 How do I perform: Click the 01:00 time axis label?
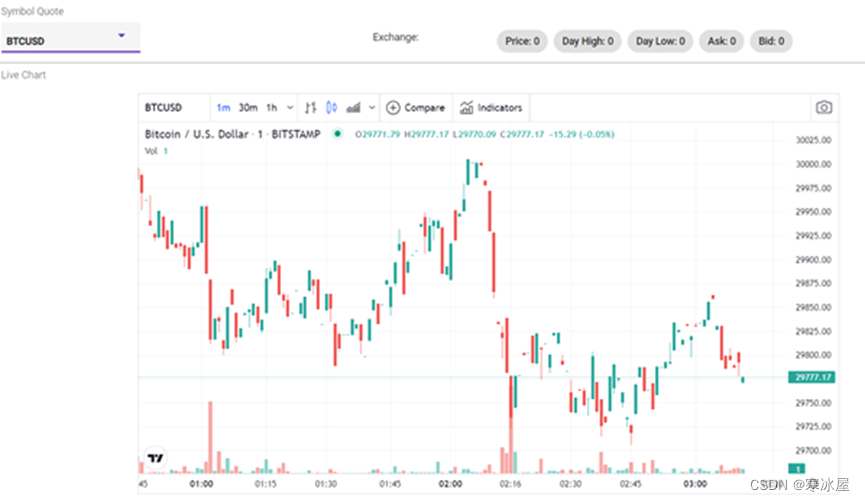(201, 484)
